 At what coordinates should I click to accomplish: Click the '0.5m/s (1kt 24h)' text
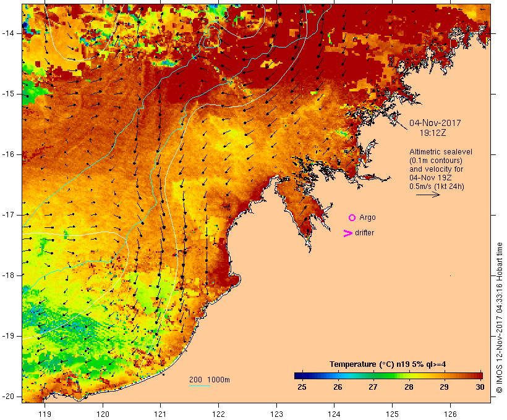point(437,187)
